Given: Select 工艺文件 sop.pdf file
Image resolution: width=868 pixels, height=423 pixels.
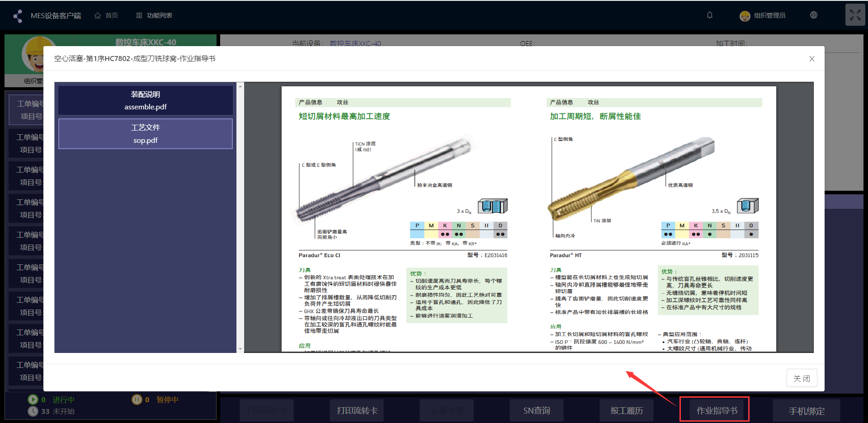Looking at the screenshot, I should coord(146,134).
